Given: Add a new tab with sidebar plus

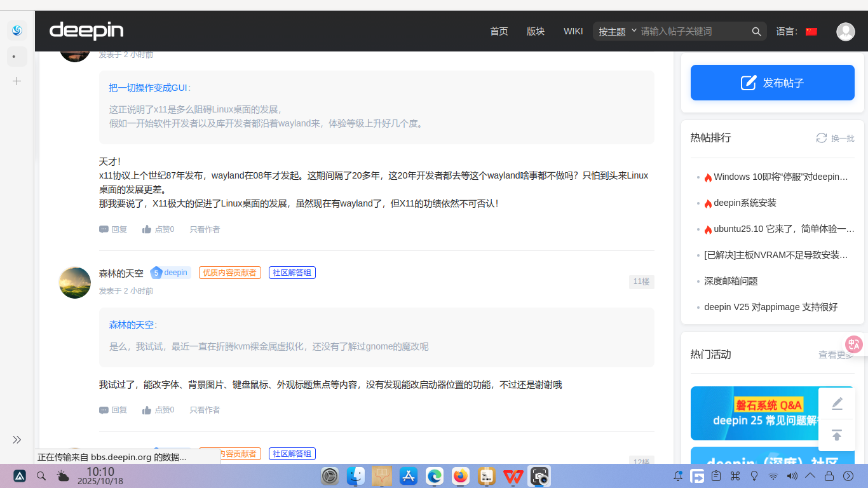Looking at the screenshot, I should pos(17,81).
